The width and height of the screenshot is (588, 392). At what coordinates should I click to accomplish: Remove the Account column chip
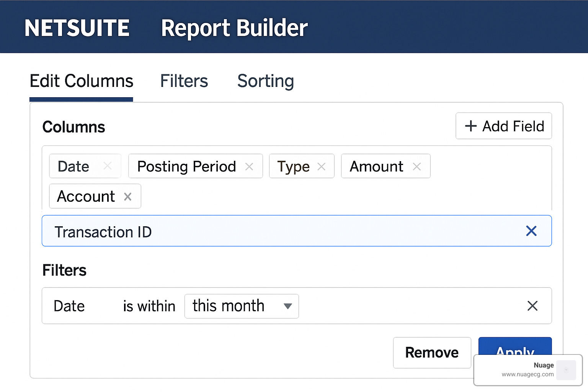tap(128, 197)
